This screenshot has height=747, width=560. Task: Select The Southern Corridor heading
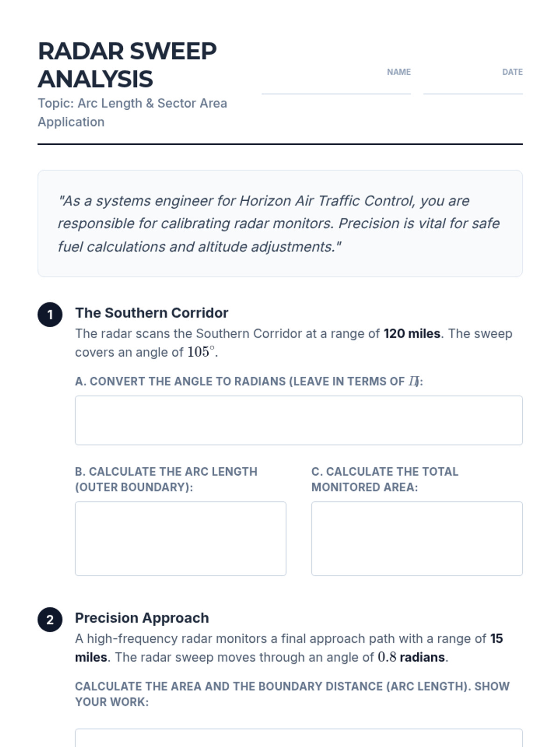click(152, 313)
